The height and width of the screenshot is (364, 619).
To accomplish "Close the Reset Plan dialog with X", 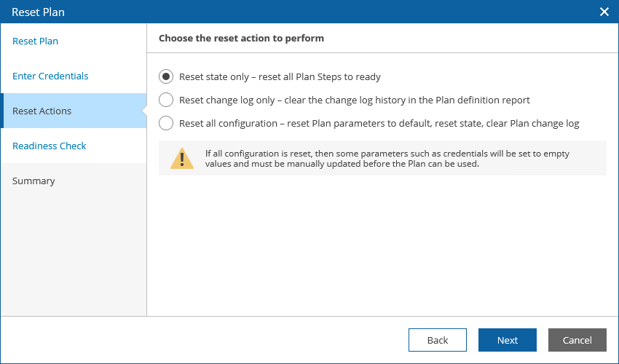I will click(x=604, y=12).
